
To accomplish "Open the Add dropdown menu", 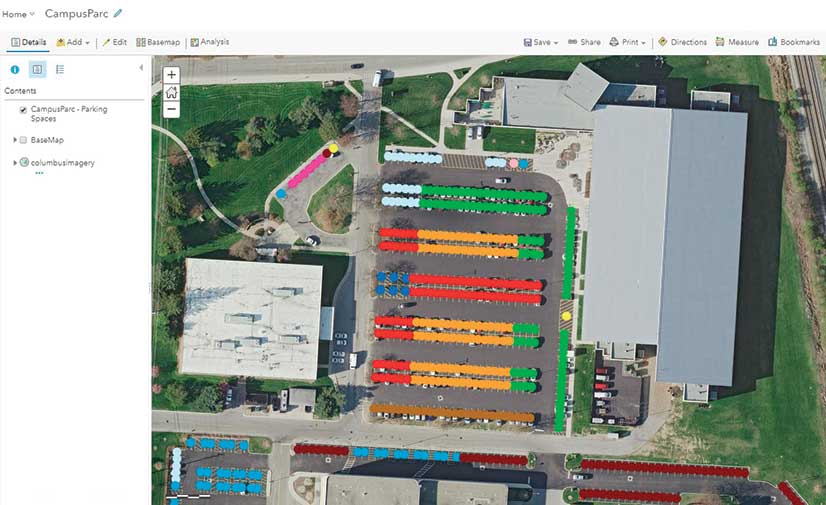I will [73, 42].
